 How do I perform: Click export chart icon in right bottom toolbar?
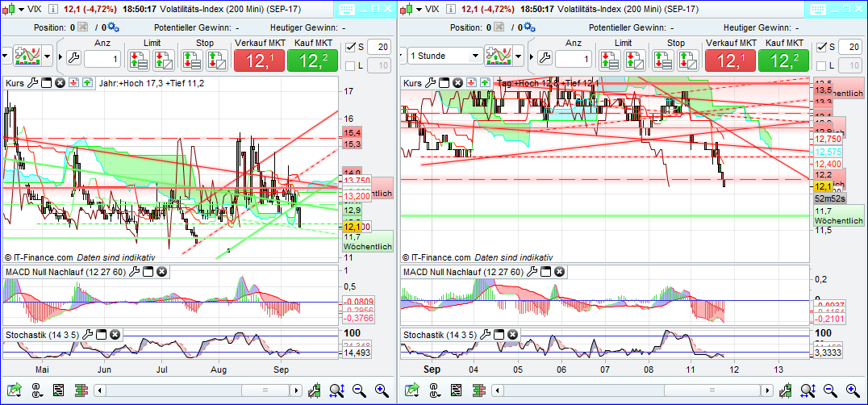pyautogui.click(x=412, y=390)
